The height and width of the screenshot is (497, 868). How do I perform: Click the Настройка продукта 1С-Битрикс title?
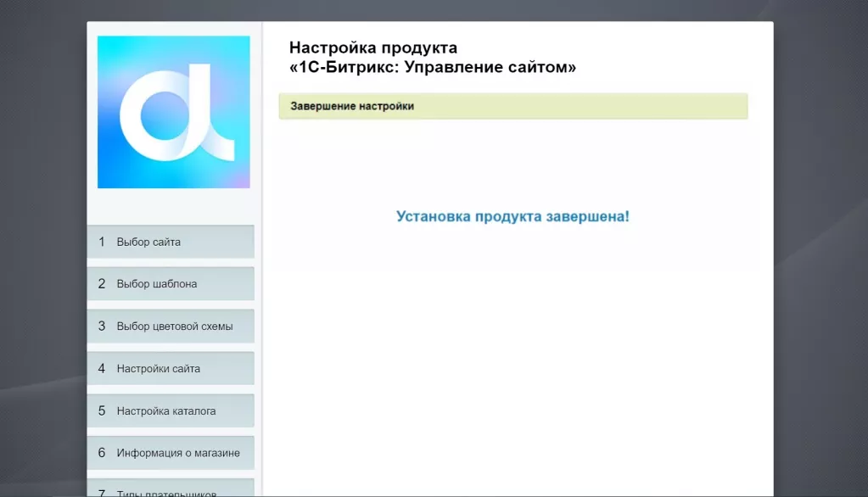pos(433,57)
